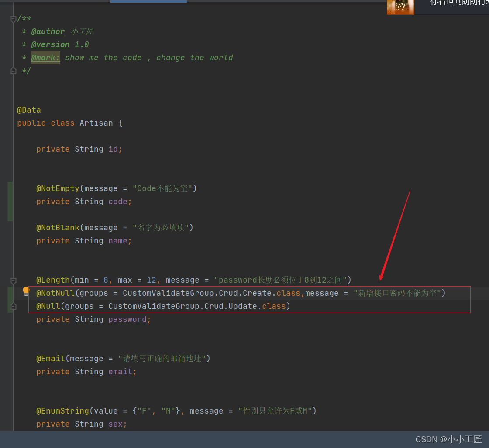489x448 pixels.
Task: Collapse the Javadoc comment fold at /**
Action: click(13, 19)
